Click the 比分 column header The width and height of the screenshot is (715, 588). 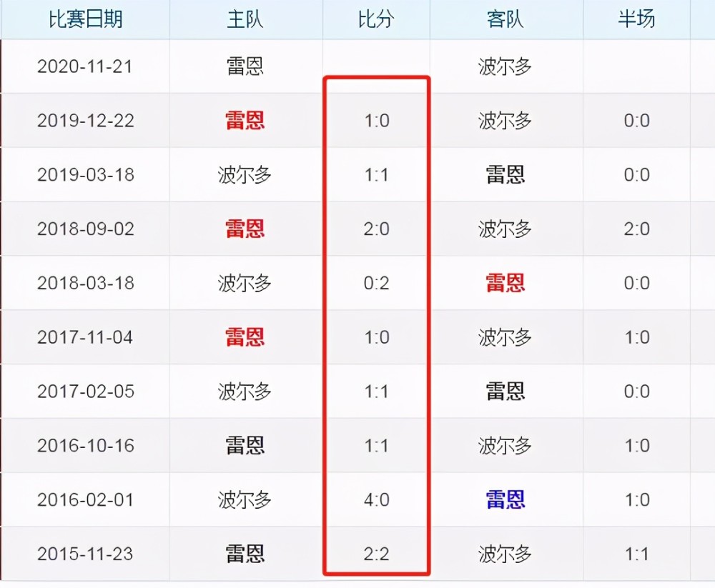point(376,19)
